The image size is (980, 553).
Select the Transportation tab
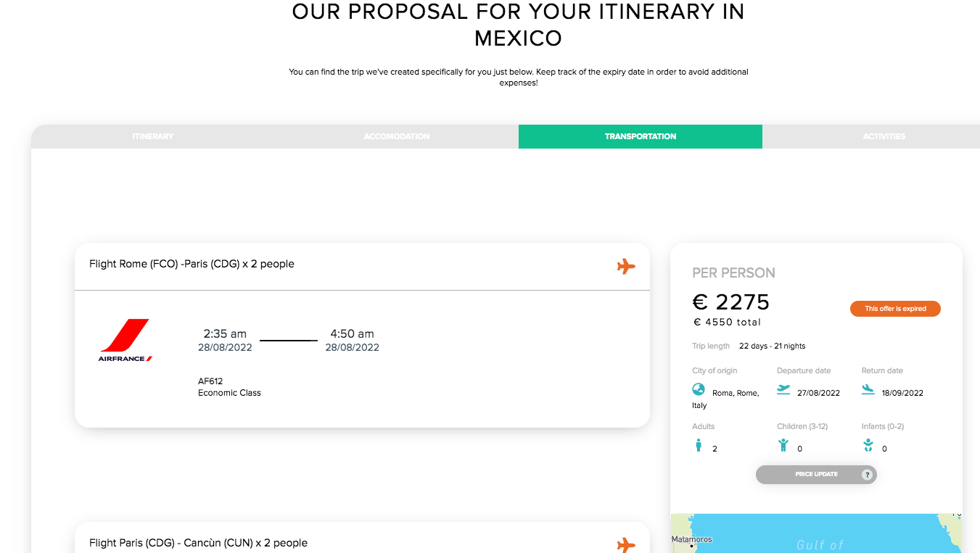pos(641,136)
